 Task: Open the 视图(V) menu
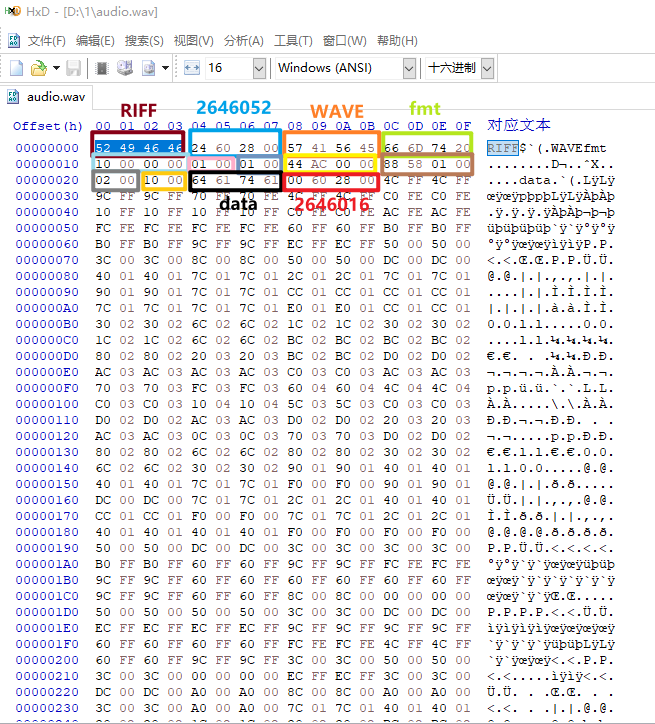(193, 41)
